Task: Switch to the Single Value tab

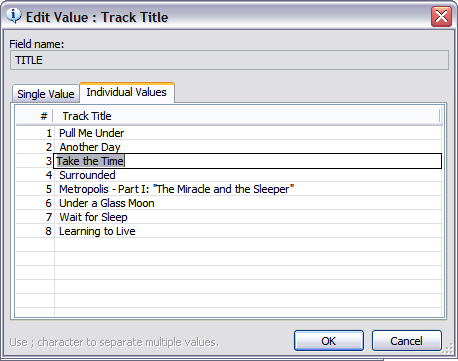Action: [x=46, y=94]
